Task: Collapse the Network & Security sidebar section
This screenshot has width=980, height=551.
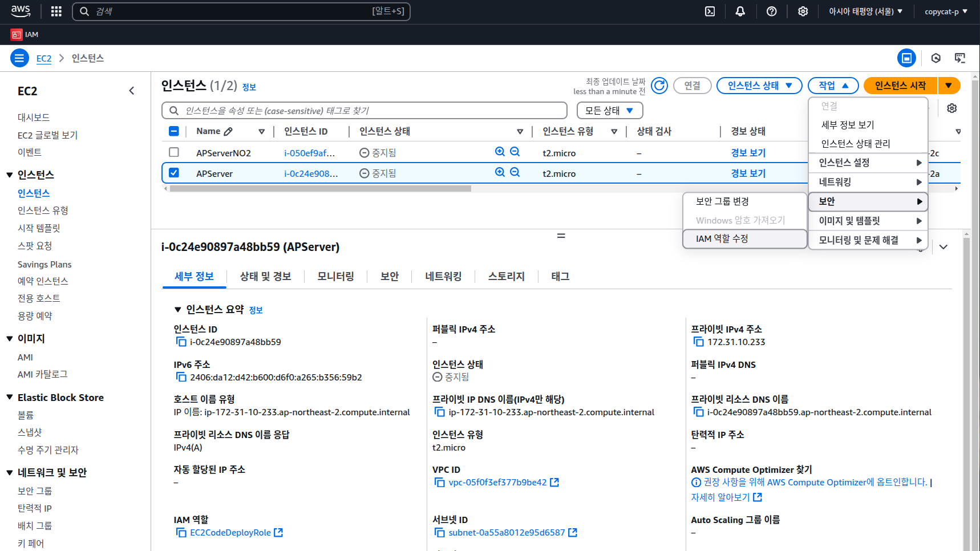Action: [10, 472]
